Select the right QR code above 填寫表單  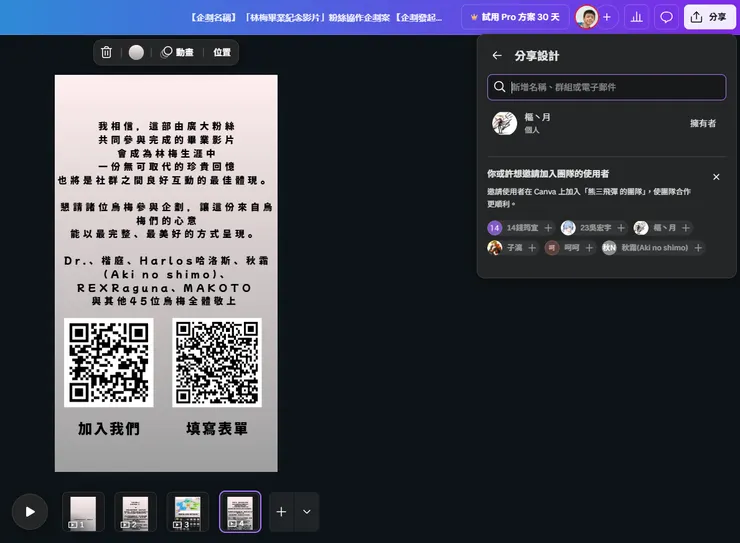217,362
